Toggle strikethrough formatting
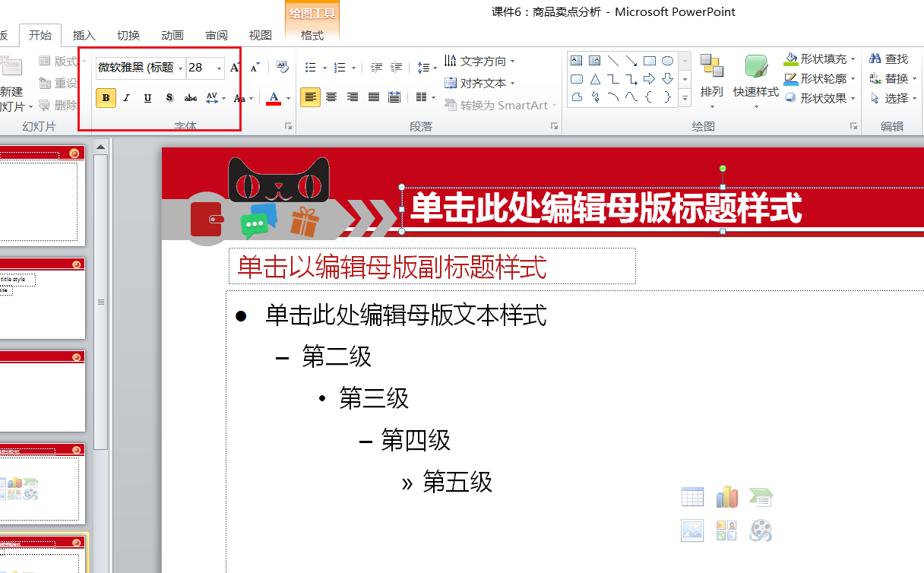Image resolution: width=924 pixels, height=573 pixels. [191, 97]
